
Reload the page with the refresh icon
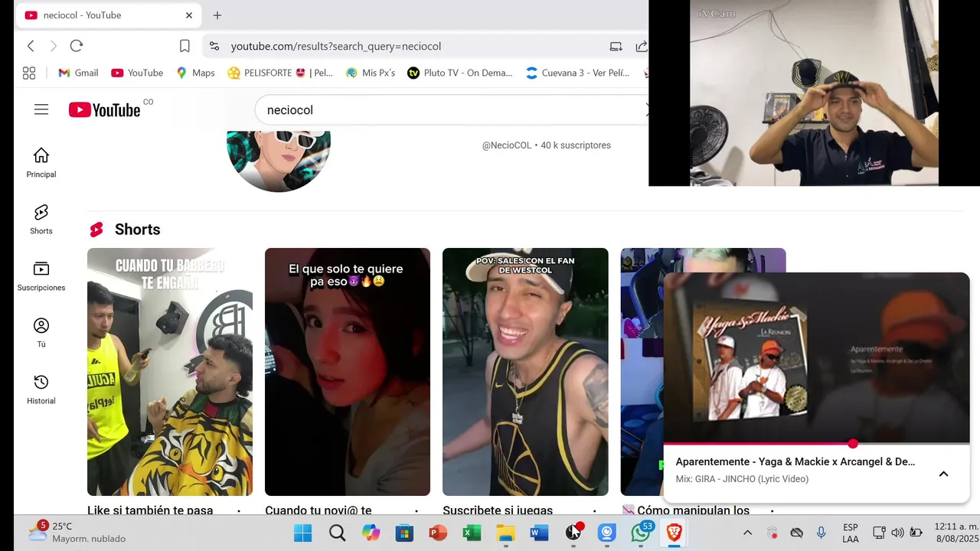(77, 46)
